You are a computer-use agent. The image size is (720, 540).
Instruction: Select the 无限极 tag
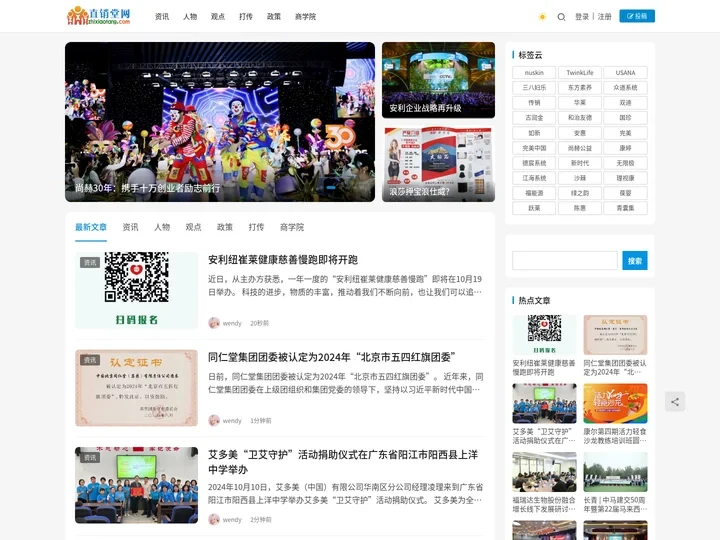pyautogui.click(x=625, y=163)
